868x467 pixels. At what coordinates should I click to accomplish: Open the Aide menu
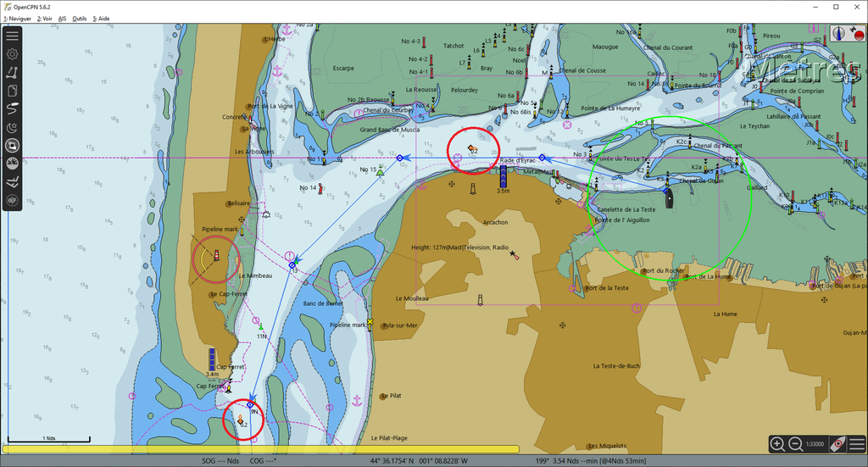102,19
